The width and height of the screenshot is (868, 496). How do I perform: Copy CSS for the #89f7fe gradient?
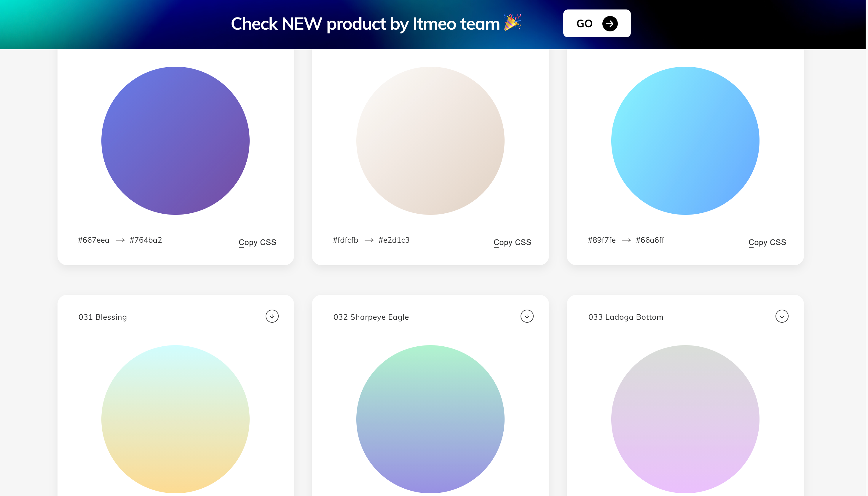[x=767, y=242]
